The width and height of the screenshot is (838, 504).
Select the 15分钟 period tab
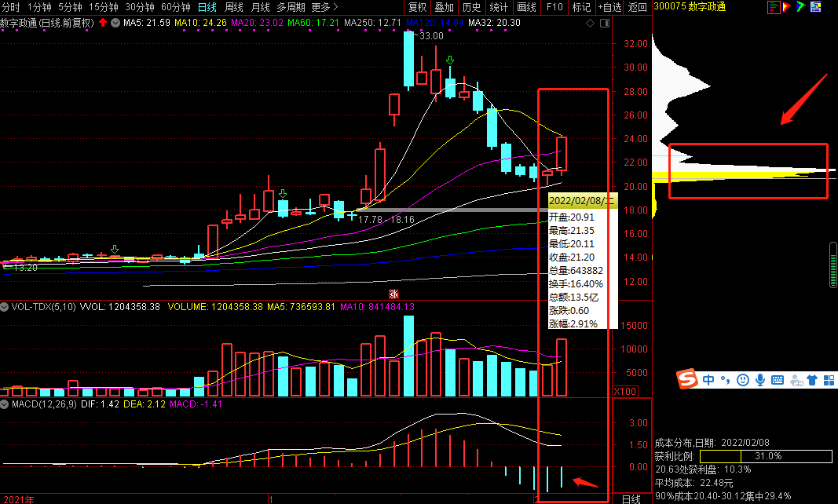tap(103, 7)
